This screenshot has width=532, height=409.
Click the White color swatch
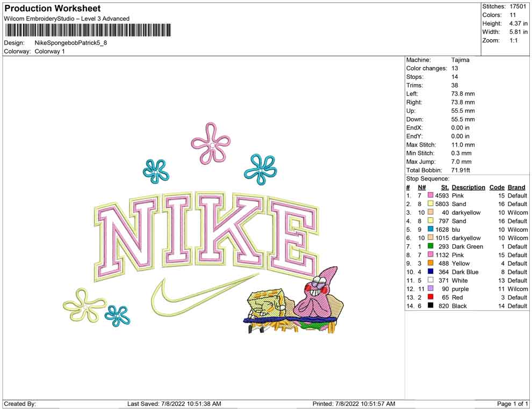point(430,280)
